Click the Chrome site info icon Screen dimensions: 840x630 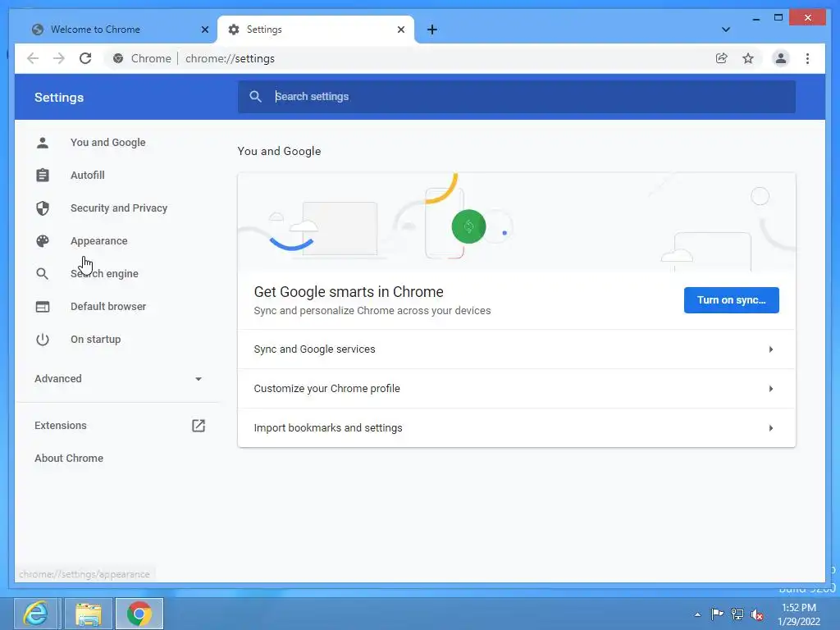point(118,58)
